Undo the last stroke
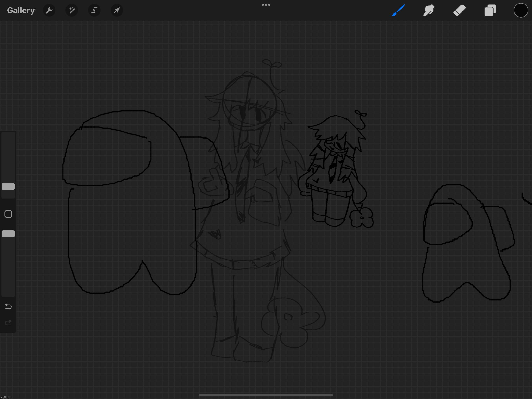The height and width of the screenshot is (399, 532). pyautogui.click(x=8, y=306)
